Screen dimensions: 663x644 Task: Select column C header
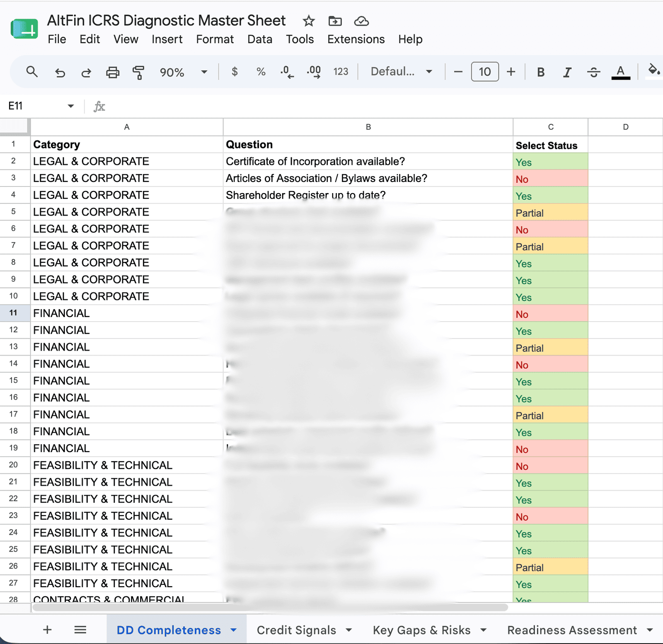[551, 127]
